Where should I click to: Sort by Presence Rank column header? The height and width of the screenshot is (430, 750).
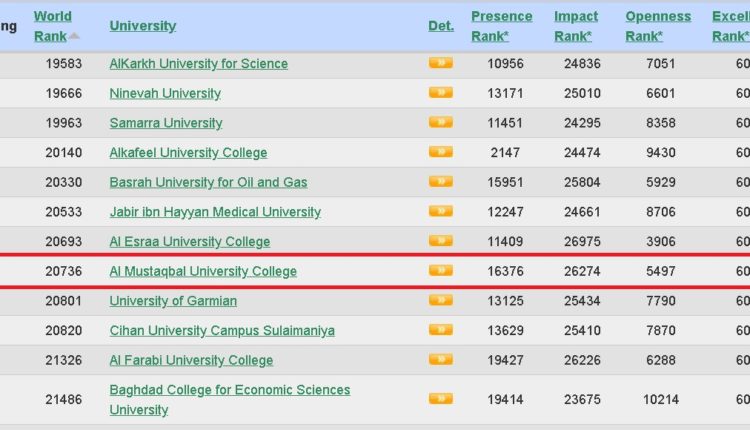point(501,26)
